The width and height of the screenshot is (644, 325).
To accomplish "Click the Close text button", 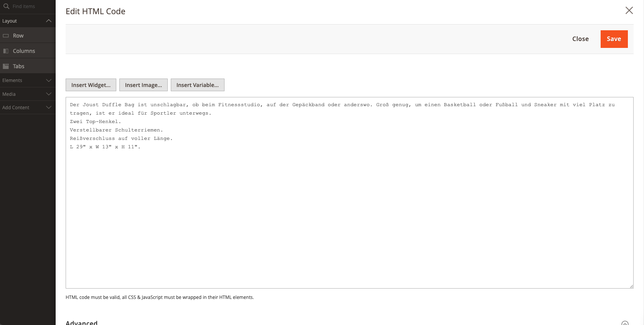I will (x=580, y=39).
